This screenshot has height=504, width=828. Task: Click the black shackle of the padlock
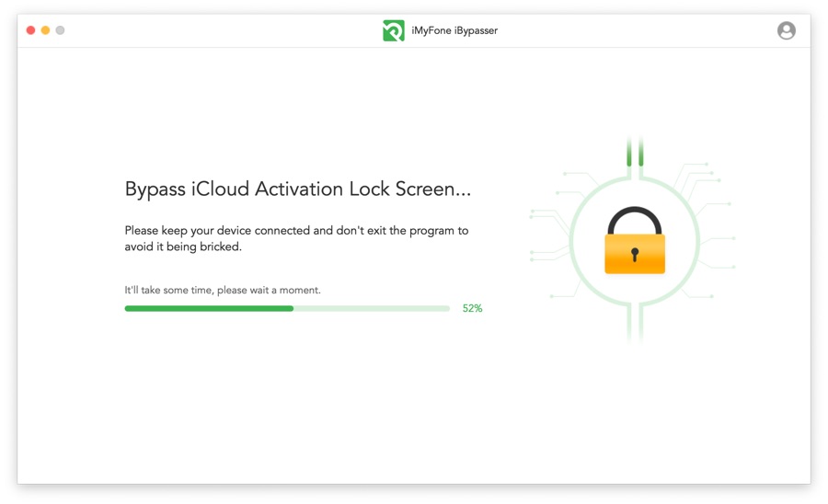click(x=635, y=220)
